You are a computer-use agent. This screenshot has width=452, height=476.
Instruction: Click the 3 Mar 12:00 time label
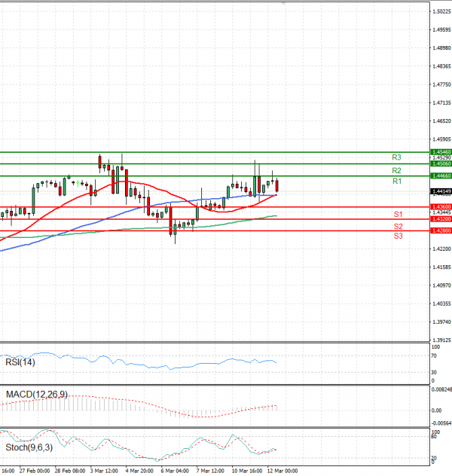pyautogui.click(x=104, y=471)
